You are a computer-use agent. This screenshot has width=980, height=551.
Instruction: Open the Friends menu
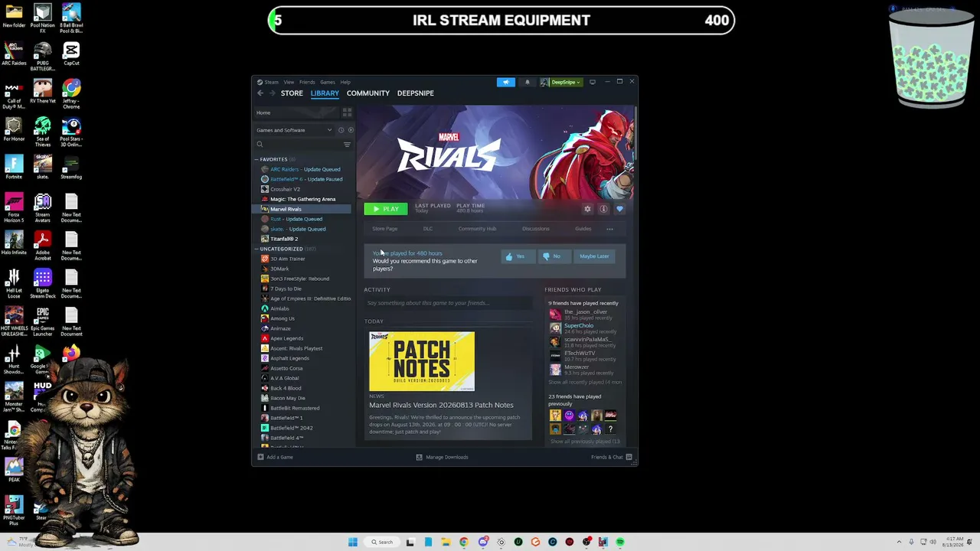307,82
